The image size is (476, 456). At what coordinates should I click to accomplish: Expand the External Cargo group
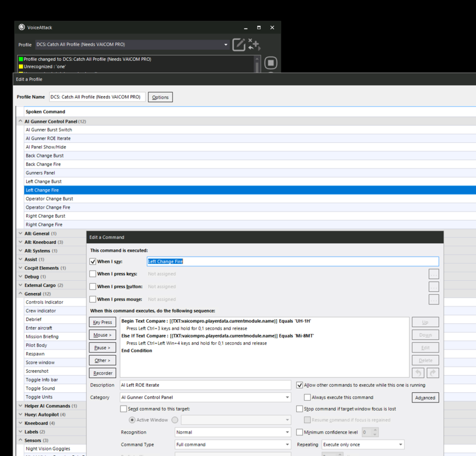pyautogui.click(x=20, y=285)
